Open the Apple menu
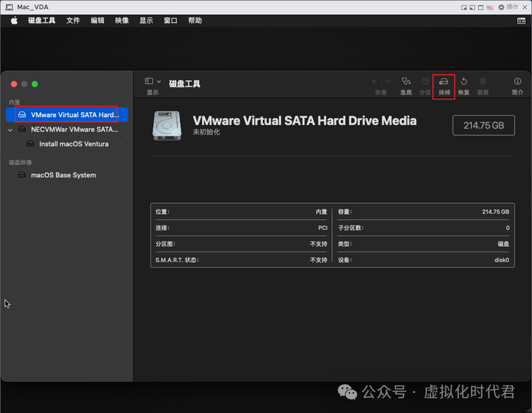This screenshot has height=413, width=532. [x=14, y=21]
